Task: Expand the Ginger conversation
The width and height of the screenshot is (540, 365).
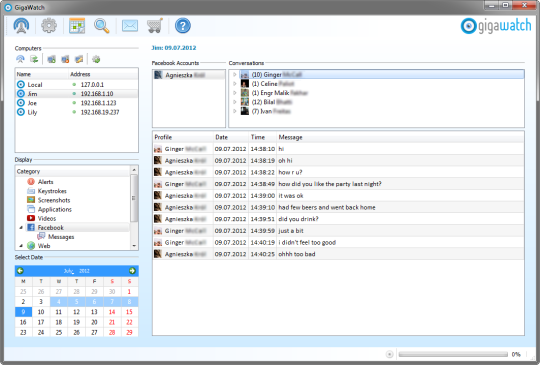Action: [x=235, y=74]
